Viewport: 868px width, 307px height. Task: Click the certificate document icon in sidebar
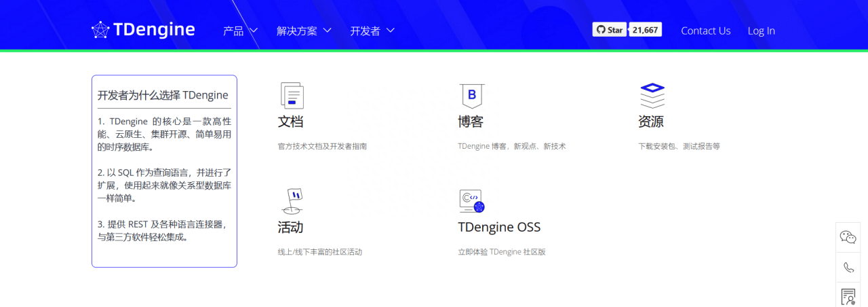pyautogui.click(x=848, y=296)
